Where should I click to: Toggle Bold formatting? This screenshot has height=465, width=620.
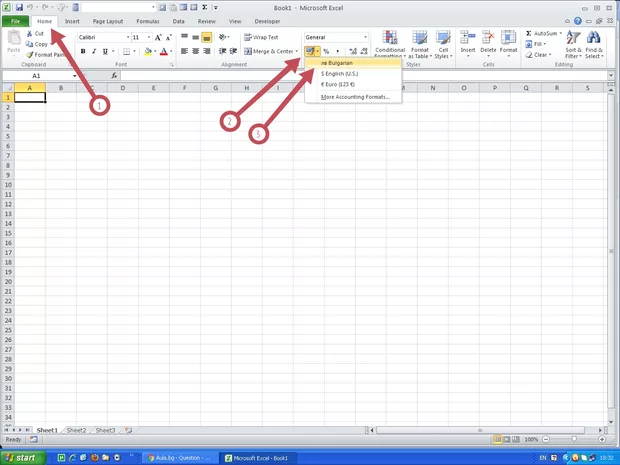pyautogui.click(x=83, y=51)
